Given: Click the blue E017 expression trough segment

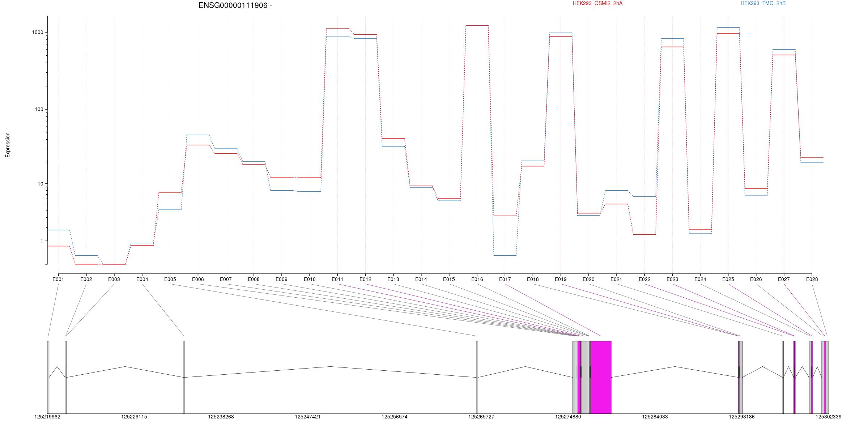Looking at the screenshot, I should [505, 255].
